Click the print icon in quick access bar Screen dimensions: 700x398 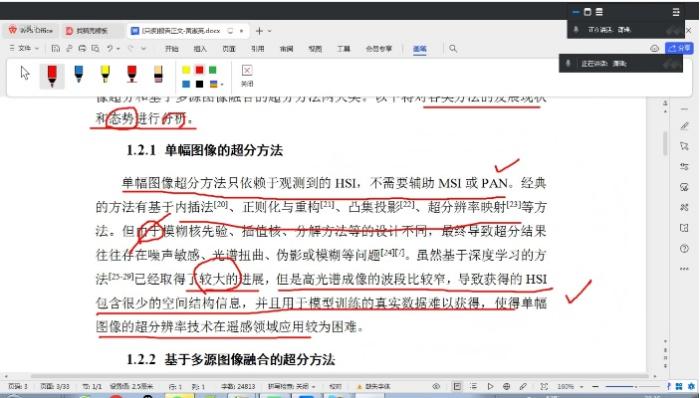(82, 48)
